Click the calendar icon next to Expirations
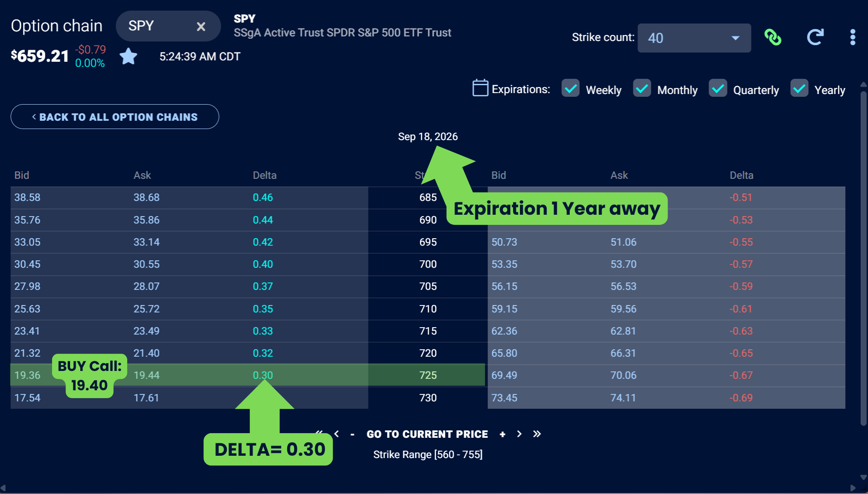Image resolution: width=868 pixels, height=494 pixels. tap(480, 88)
